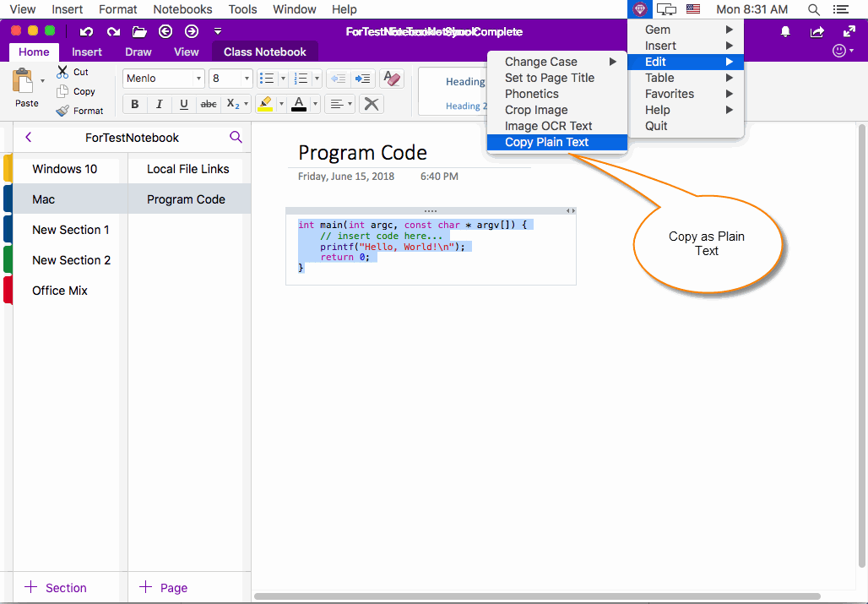The width and height of the screenshot is (868, 604).
Task: Click the Gem diamond icon in the menu bar
Action: tap(640, 8)
